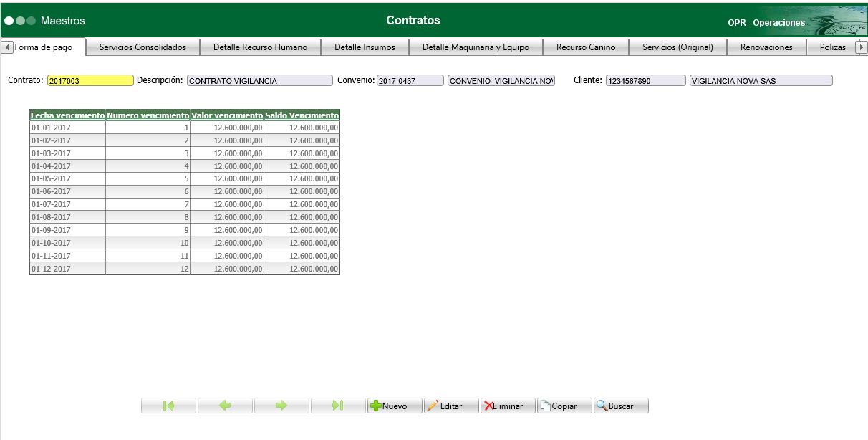Select the row dated 01-08-2017
The image size is (868, 440).
185,217
